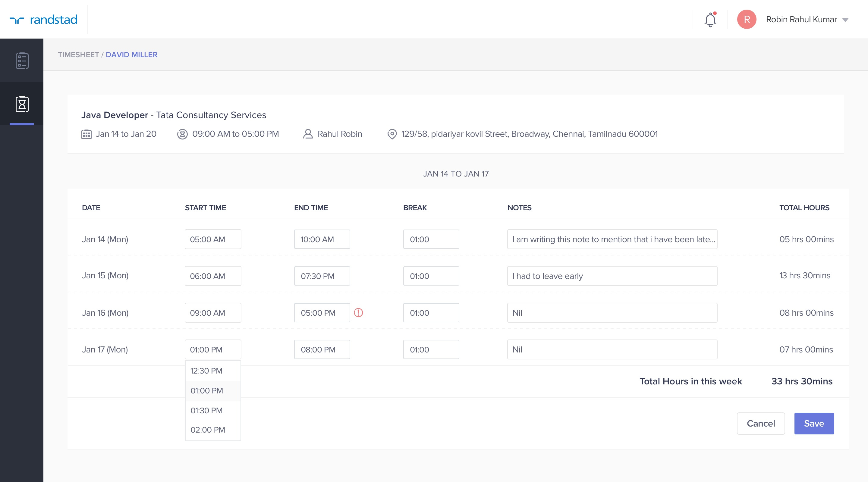This screenshot has height=482, width=868.
Task: Select 12:30 PM from the start time list
Action: tap(206, 371)
